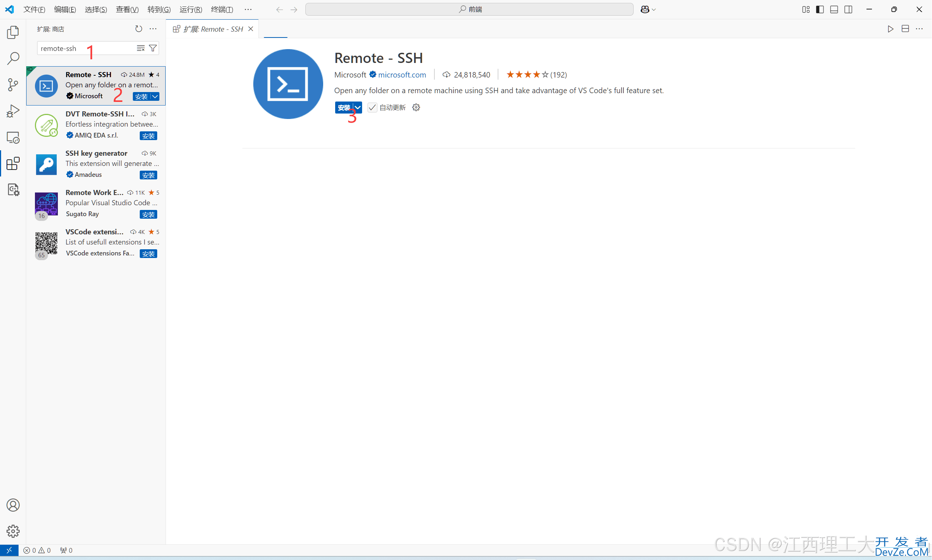932x560 pixels.
Task: Select the Extensions view icon
Action: coord(13,163)
